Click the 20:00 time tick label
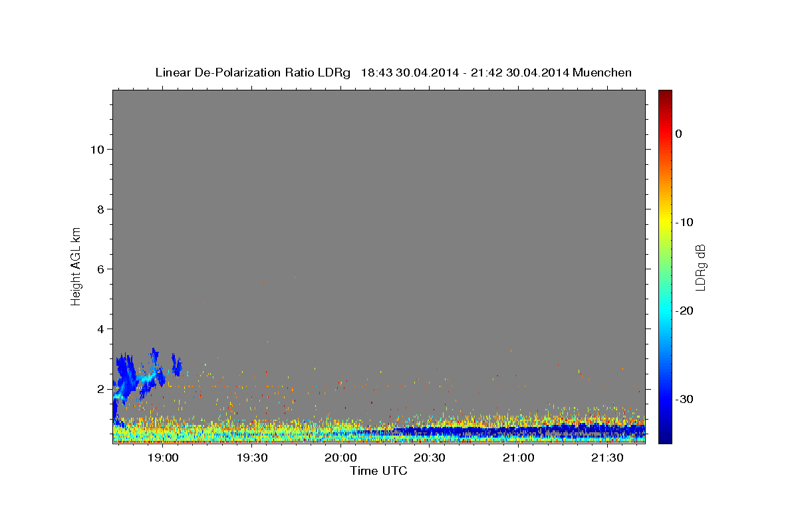 coord(340,458)
